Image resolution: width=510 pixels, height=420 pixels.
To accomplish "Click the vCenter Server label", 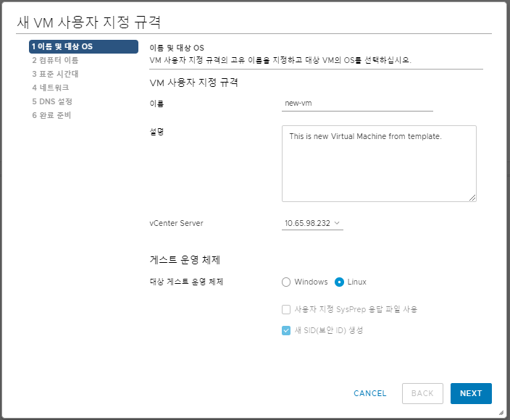I will point(176,223).
